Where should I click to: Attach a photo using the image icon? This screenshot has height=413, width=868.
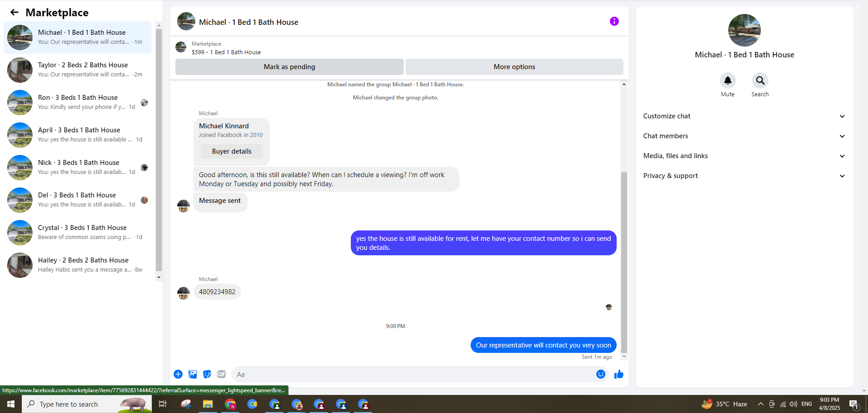point(193,374)
